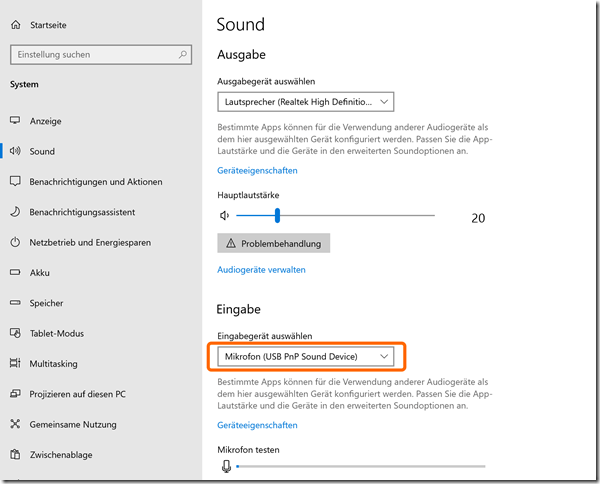This screenshot has width=600, height=484.
Task: Mute via Hauptlautstärke speaker icon
Action: pos(224,215)
